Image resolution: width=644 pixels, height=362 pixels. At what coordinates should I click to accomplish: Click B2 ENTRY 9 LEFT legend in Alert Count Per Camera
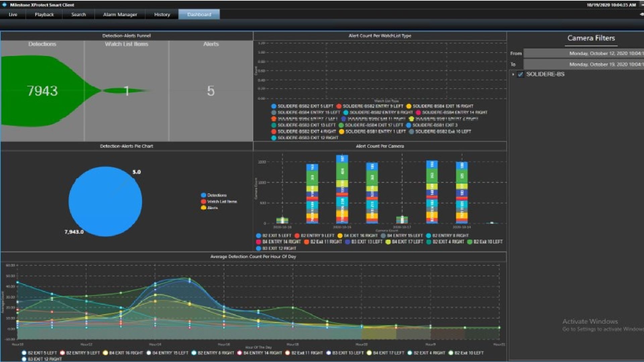coord(314,236)
